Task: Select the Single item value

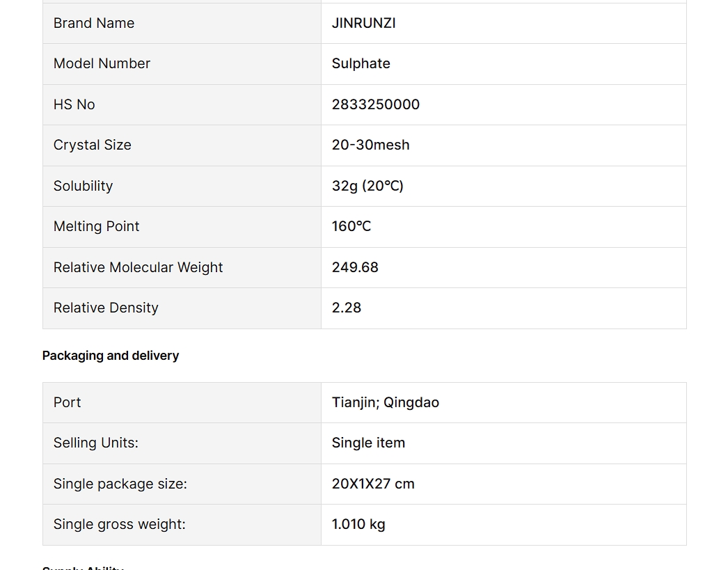Action: [x=368, y=443]
